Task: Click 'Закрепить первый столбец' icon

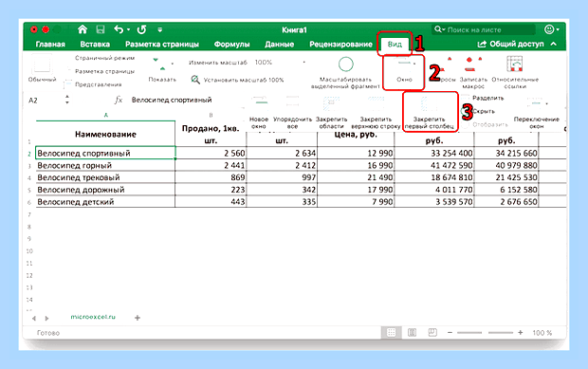Action: coord(430,103)
